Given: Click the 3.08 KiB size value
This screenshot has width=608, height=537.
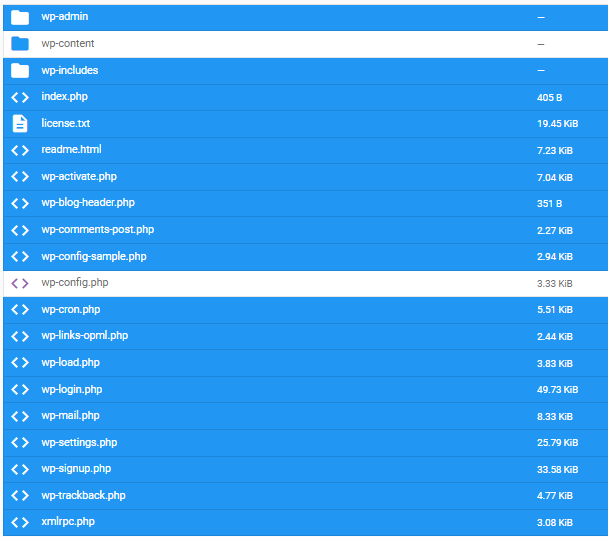Looking at the screenshot, I should 555,523.
